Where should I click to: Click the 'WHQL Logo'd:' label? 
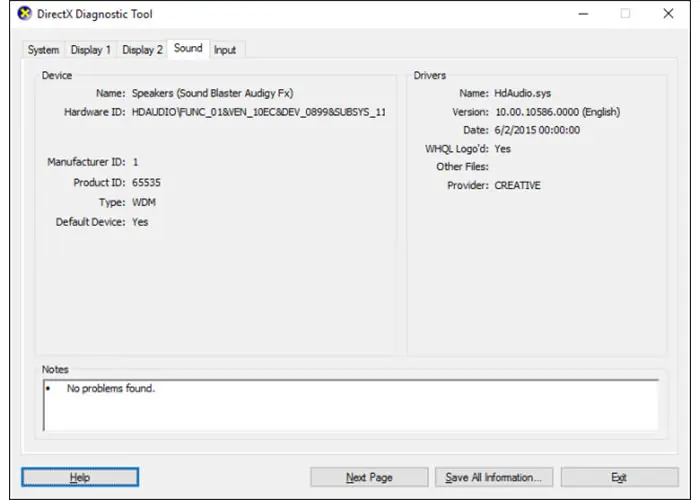pyautogui.click(x=457, y=149)
